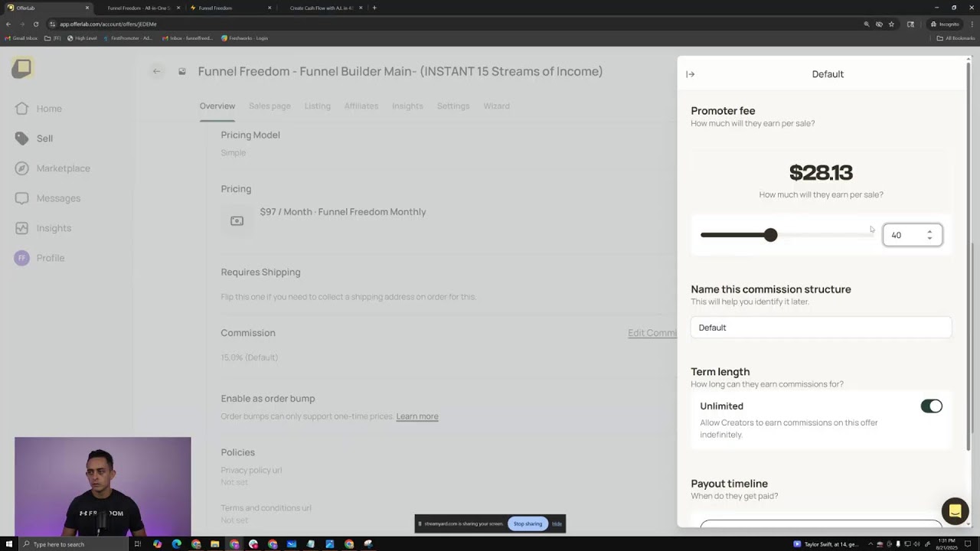Open File Explorer from the taskbar
Image resolution: width=980 pixels, height=551 pixels.
point(215,544)
